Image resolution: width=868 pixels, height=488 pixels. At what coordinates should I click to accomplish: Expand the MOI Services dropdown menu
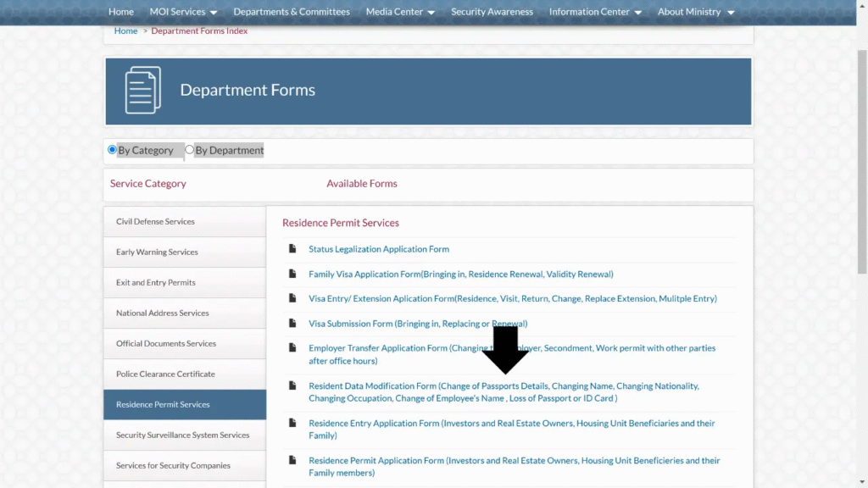coord(183,12)
